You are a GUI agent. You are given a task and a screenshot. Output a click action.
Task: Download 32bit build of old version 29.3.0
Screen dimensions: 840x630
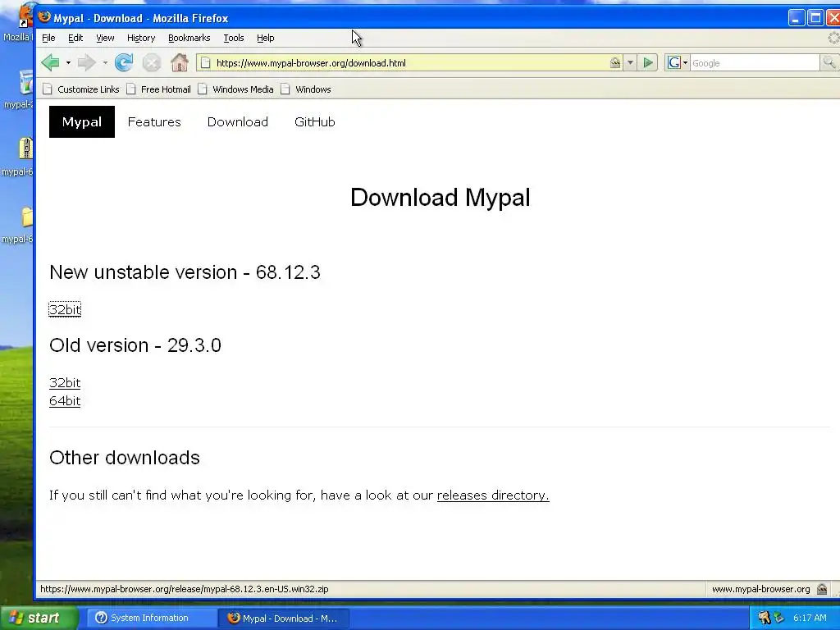(65, 382)
